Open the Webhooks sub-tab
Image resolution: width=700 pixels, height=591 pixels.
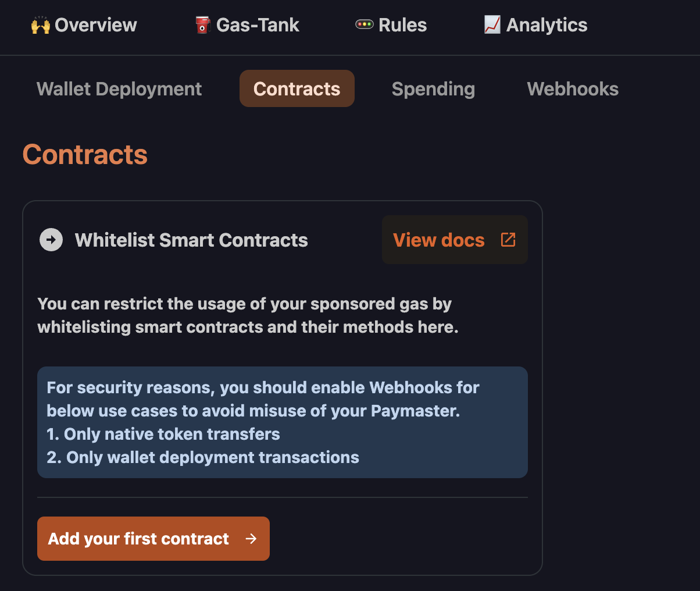573,89
